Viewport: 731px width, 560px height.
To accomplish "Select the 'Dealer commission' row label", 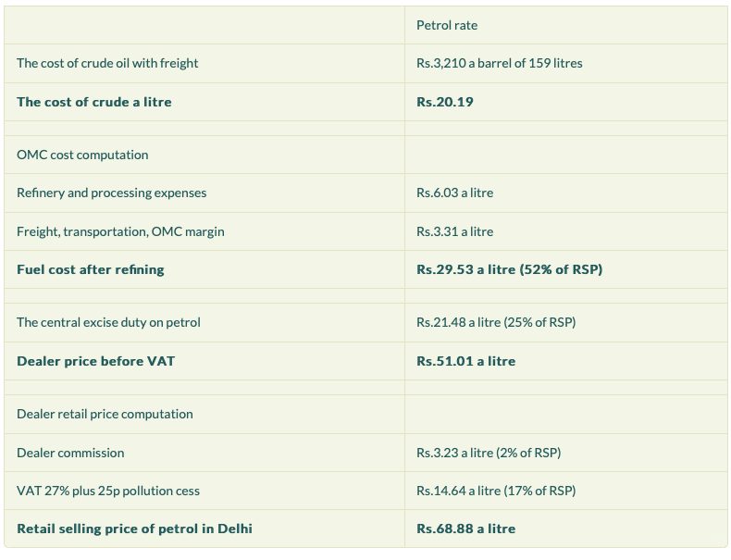I will pos(70,453).
